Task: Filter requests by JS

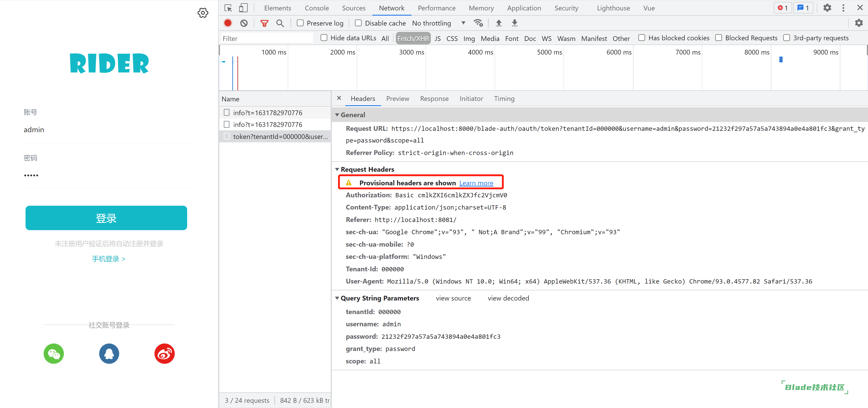Action: pyautogui.click(x=438, y=38)
